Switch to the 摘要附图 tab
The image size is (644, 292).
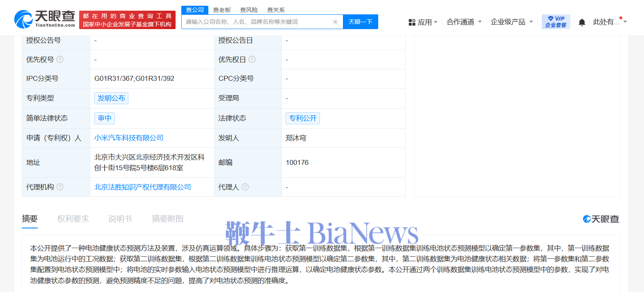point(167,219)
